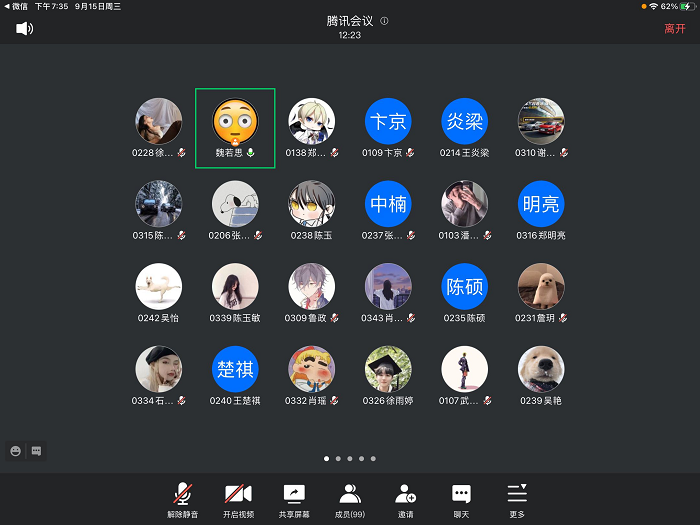Start screen sharing via 共享屏幕

point(294,498)
